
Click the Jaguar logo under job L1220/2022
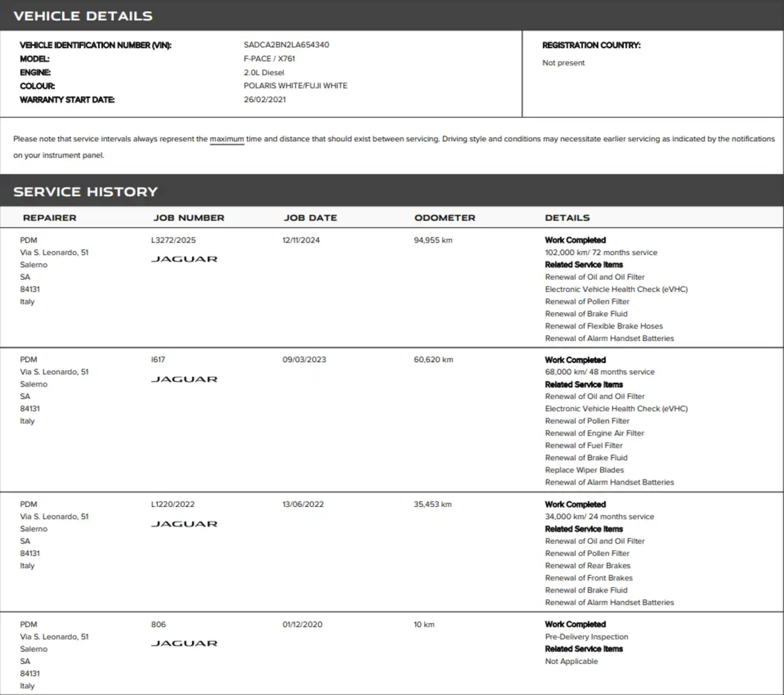[184, 524]
